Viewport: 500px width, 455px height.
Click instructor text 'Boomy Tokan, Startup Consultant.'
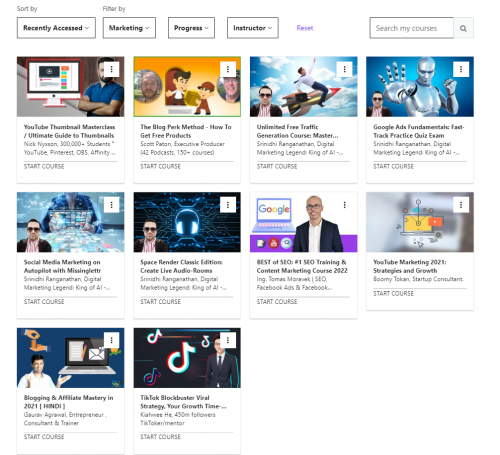(418, 279)
